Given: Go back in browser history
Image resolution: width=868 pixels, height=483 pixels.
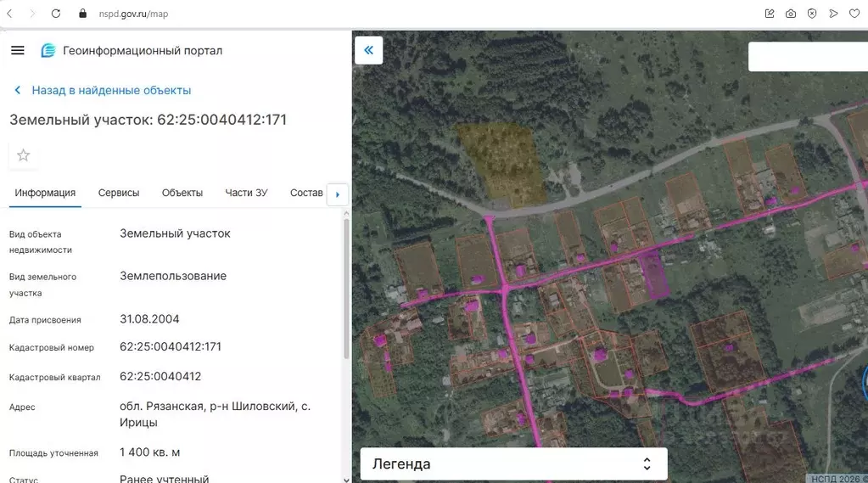Looking at the screenshot, I should (9, 14).
